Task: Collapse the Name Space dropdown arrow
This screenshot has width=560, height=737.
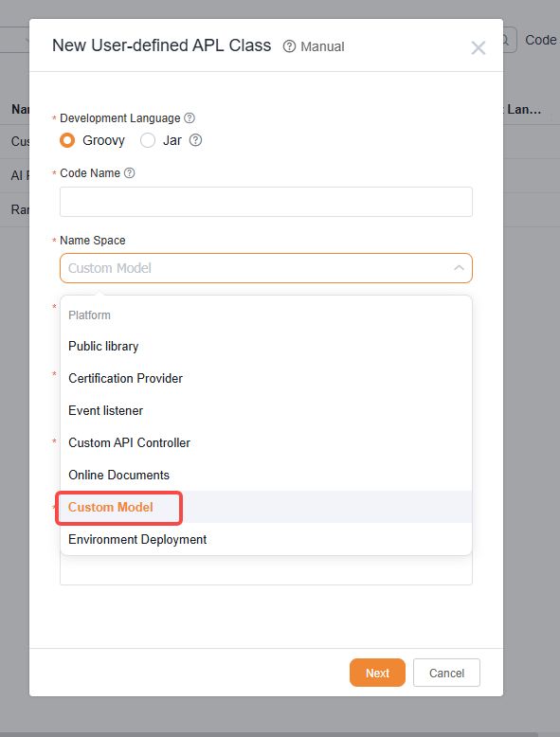Action: pyautogui.click(x=459, y=268)
